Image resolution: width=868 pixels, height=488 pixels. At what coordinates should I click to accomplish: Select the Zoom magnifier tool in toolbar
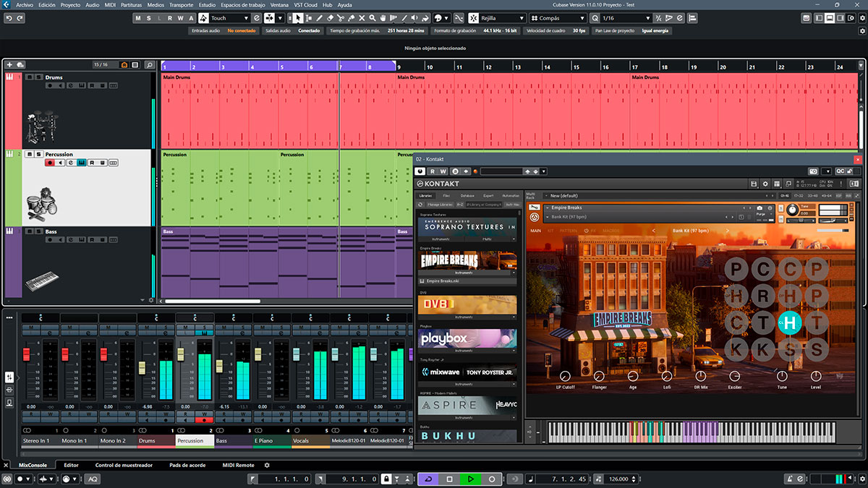pos(373,17)
